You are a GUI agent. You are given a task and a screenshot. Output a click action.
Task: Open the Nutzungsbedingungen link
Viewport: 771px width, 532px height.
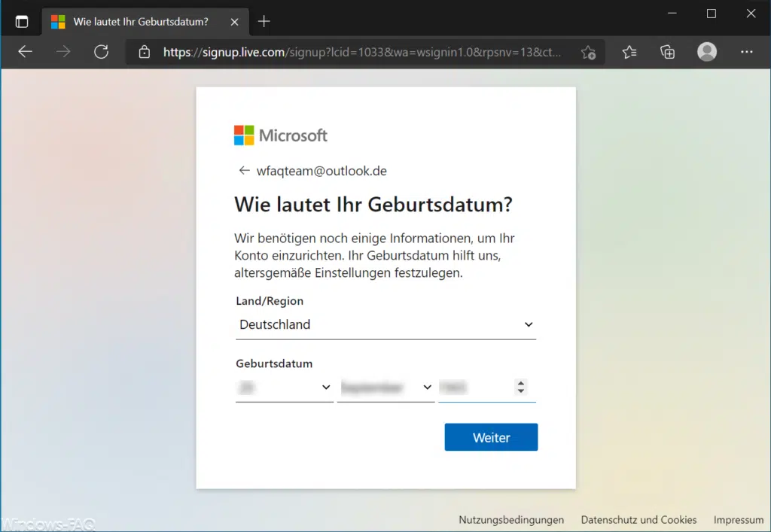[x=511, y=520]
